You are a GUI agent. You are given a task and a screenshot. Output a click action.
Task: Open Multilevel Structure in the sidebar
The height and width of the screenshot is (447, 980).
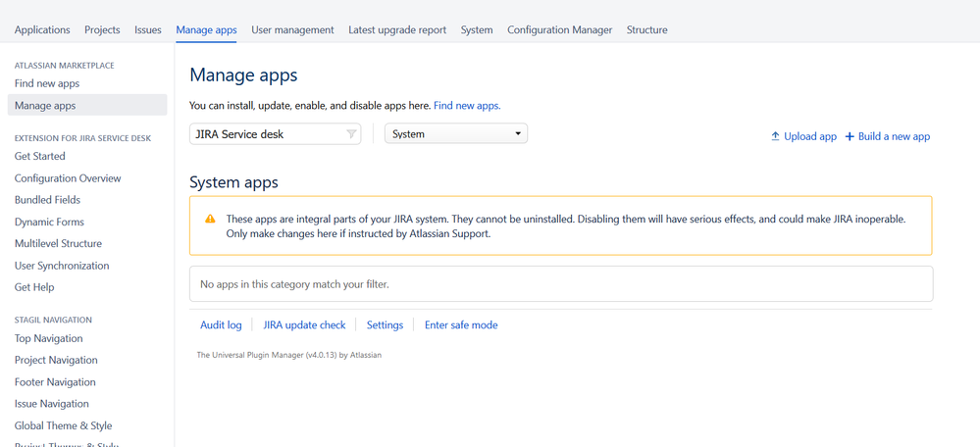tap(58, 243)
